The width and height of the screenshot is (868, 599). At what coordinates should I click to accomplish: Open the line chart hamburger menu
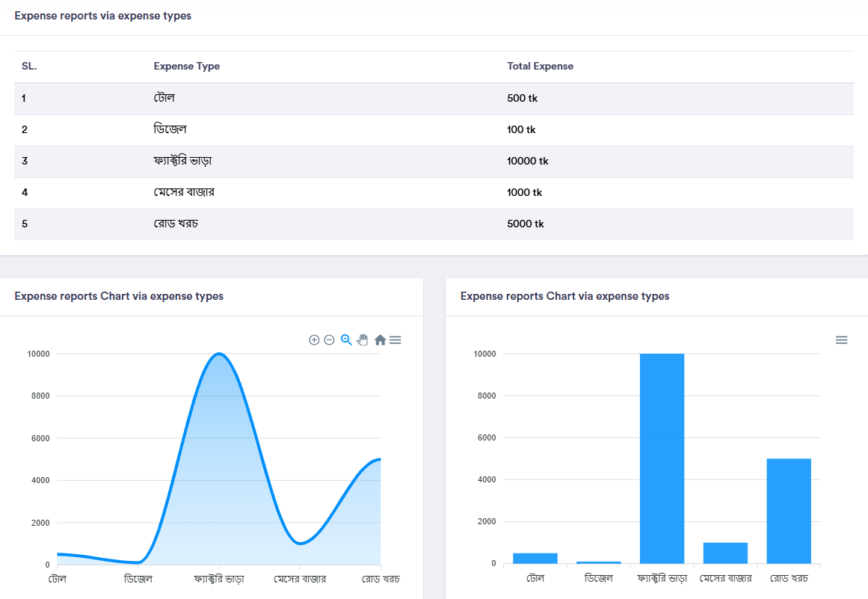coord(395,340)
